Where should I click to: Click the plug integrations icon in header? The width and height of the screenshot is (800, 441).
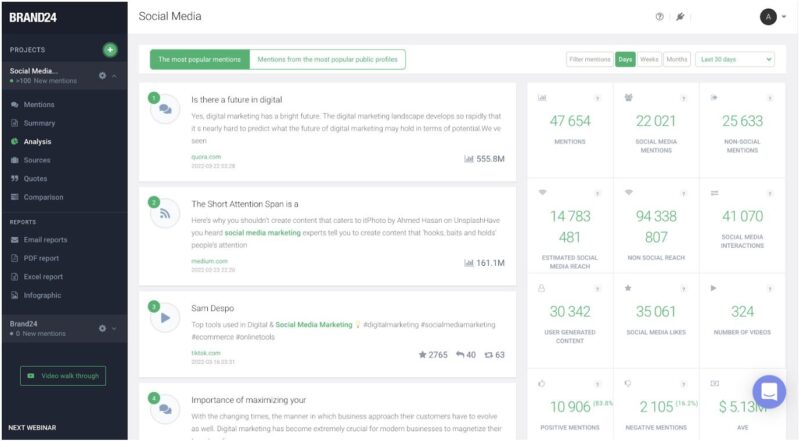click(680, 17)
